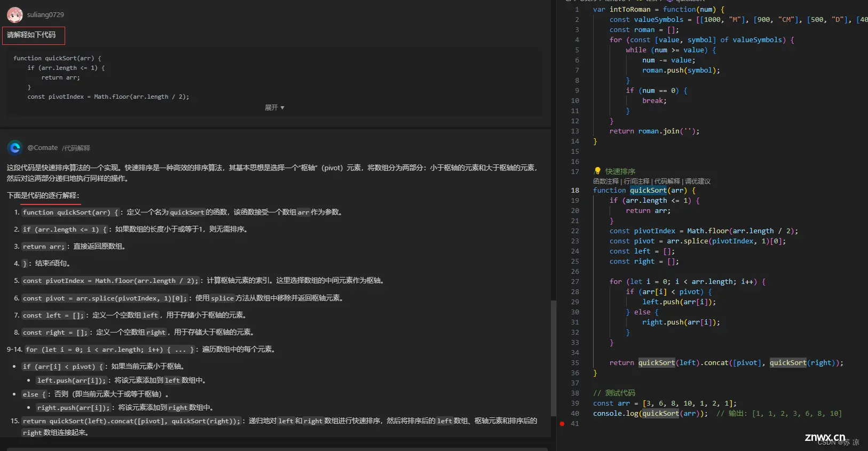The height and width of the screenshot is (451, 868).
Task: Click the 9-14 'for (let i = 0' loop snippet
Action: tap(111, 350)
